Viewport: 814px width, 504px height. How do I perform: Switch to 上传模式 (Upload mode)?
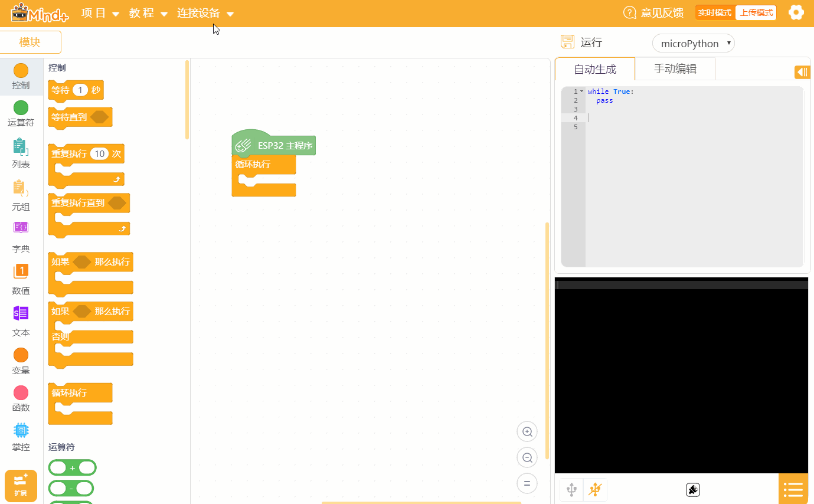(x=755, y=12)
